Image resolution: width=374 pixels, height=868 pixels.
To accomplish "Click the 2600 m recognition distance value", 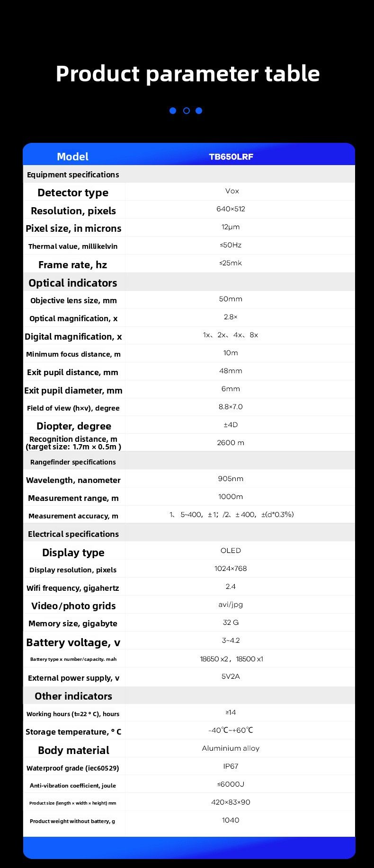I will [x=231, y=443].
